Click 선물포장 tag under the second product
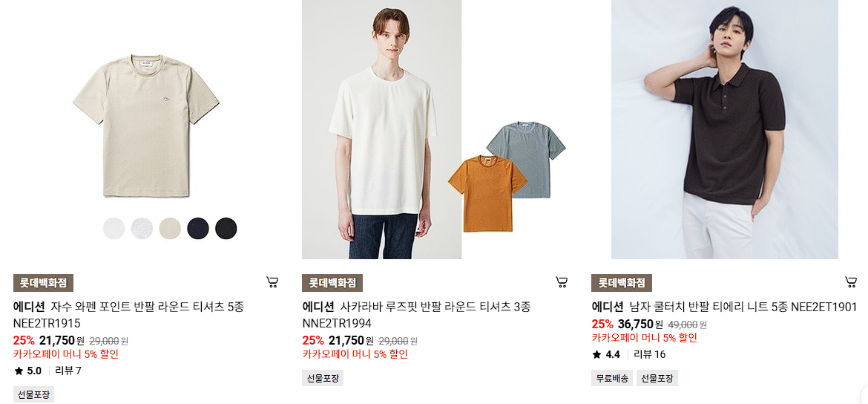The image size is (868, 404). click(323, 379)
